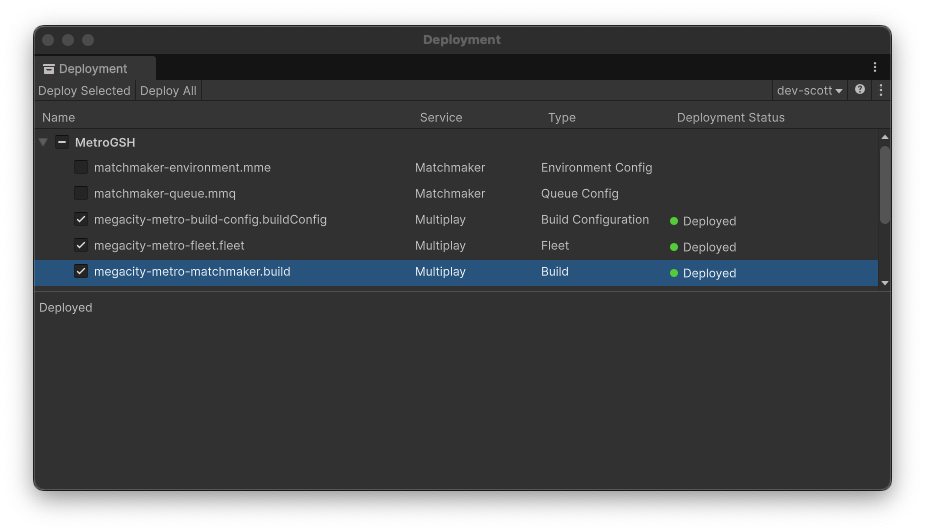Click the Deployed status text in details pane
Image resolution: width=925 pixels, height=532 pixels.
pos(65,307)
